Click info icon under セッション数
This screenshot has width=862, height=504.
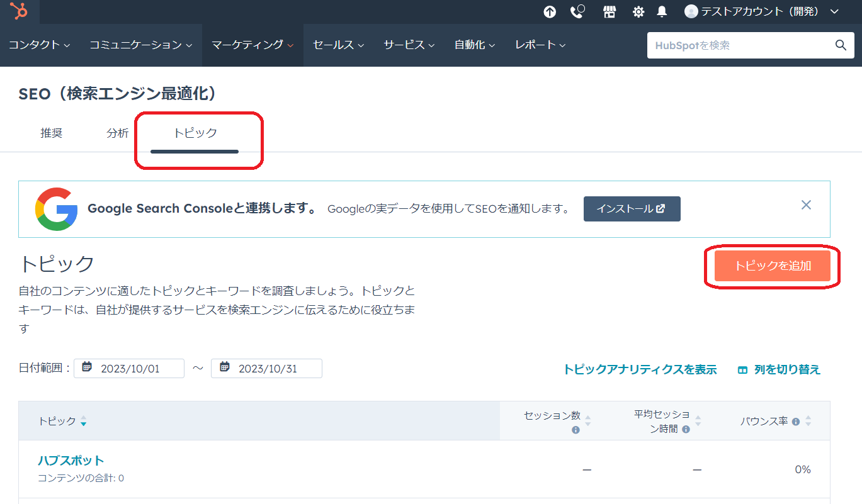(x=576, y=430)
